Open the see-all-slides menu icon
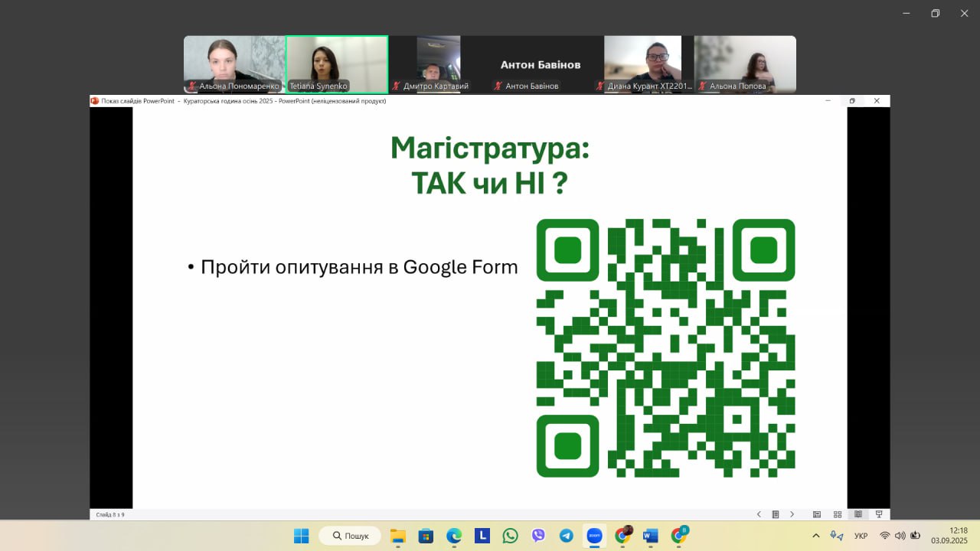The width and height of the screenshot is (980, 551). pos(776,514)
